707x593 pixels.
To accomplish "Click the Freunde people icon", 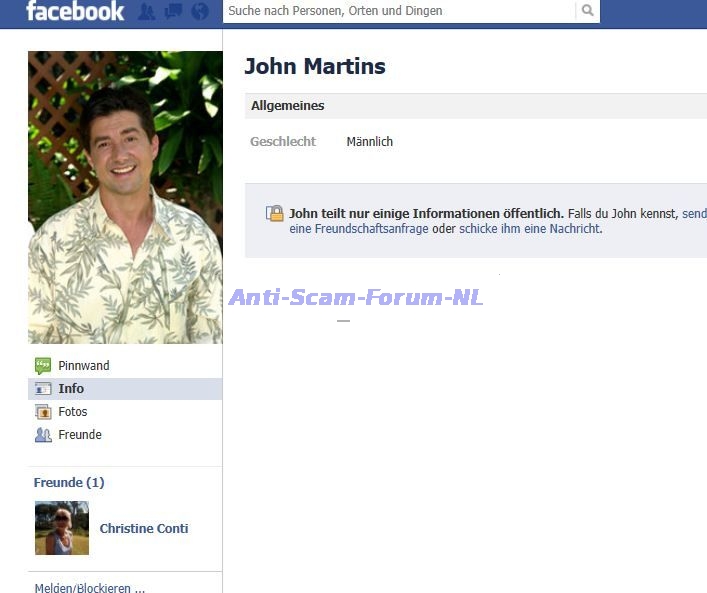I will [43, 435].
